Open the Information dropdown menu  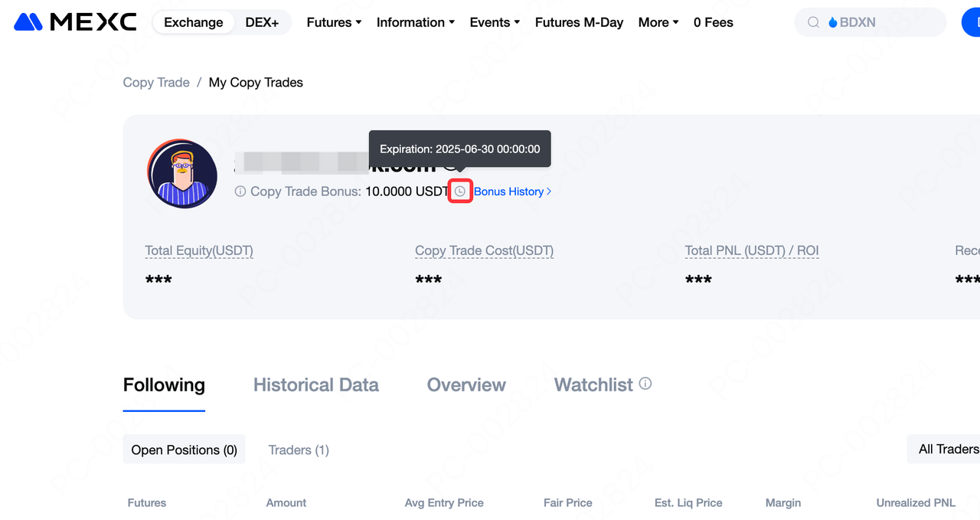coord(416,22)
